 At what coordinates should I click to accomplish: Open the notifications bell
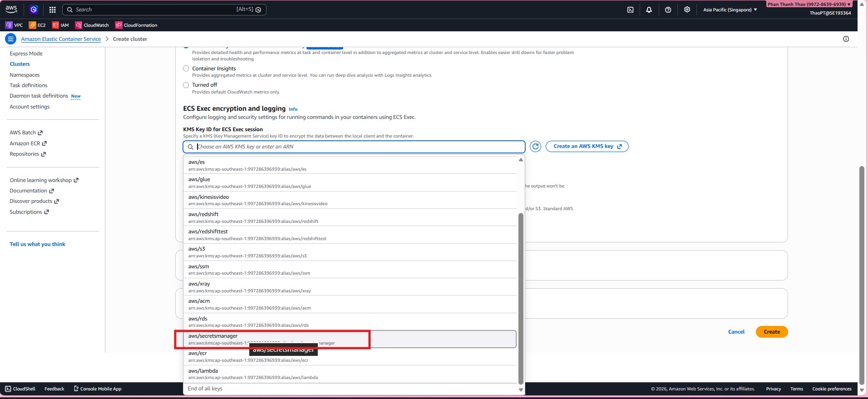pos(649,10)
